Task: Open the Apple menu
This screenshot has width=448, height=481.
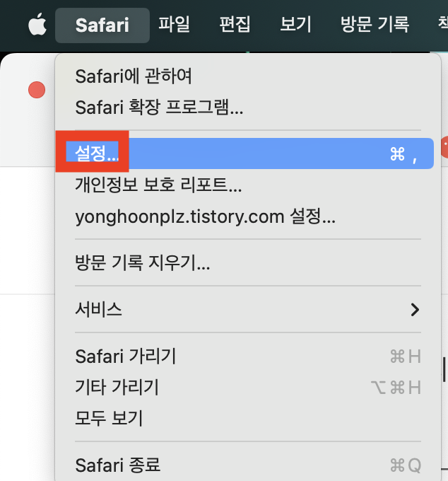Action: (x=37, y=24)
